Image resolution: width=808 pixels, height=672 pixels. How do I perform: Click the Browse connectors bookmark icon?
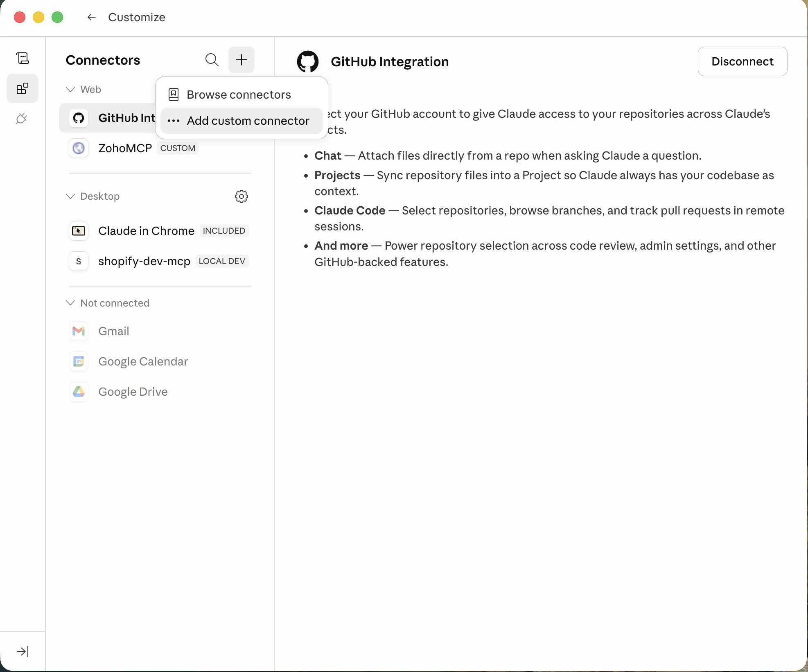click(174, 95)
